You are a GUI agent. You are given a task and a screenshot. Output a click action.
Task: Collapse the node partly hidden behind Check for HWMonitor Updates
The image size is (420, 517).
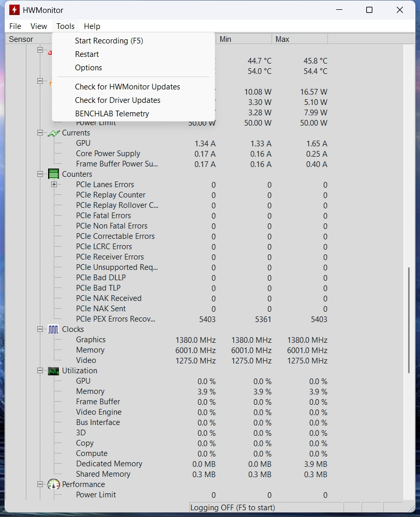(x=40, y=81)
